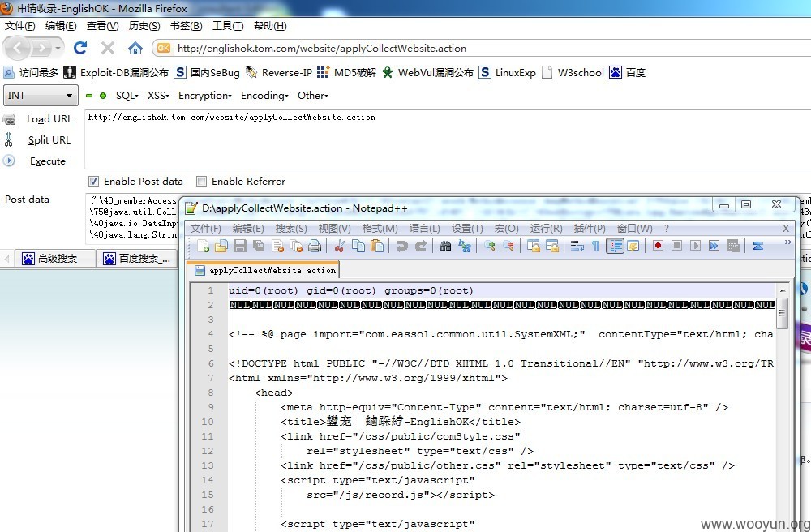Click Replace icon in Notepad++ toolbar
The height and width of the screenshot is (532, 811).
(465, 246)
